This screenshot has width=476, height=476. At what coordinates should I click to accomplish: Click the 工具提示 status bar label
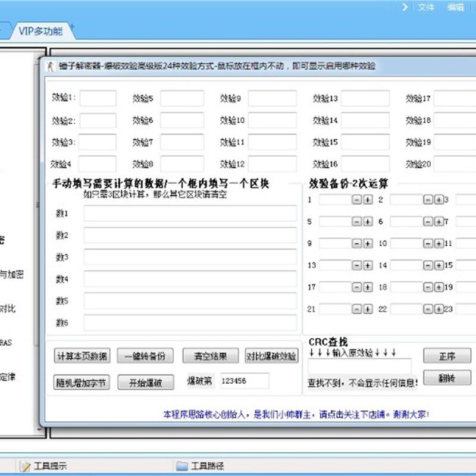point(50,466)
